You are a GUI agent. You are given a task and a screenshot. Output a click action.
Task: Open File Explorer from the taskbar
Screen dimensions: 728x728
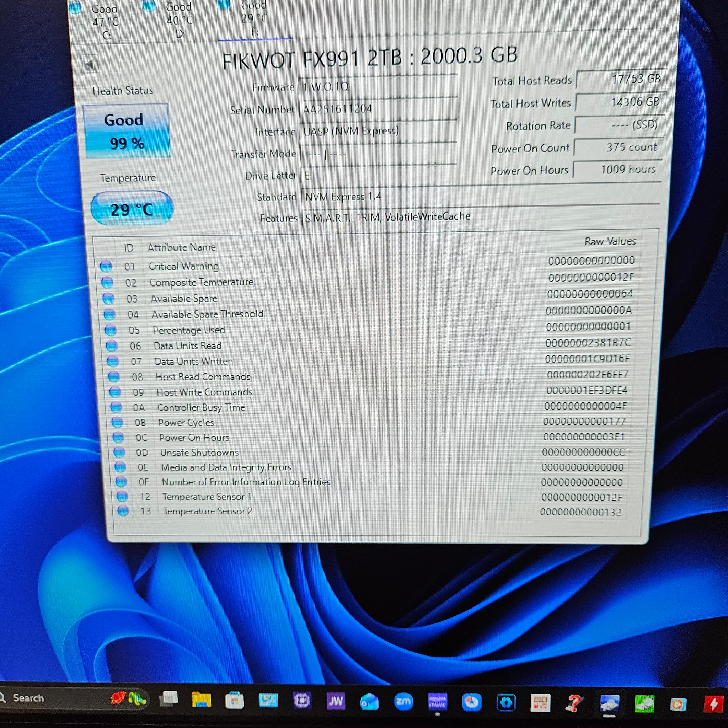point(201,700)
